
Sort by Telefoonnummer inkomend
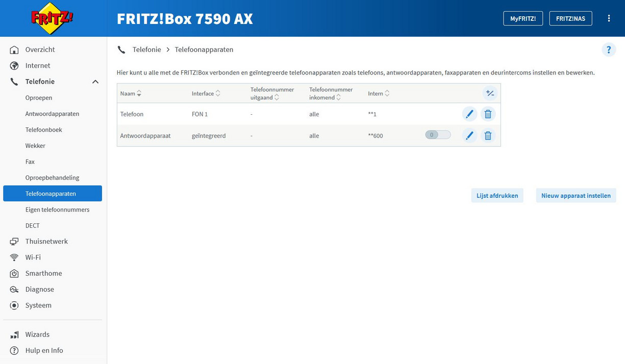(x=331, y=93)
